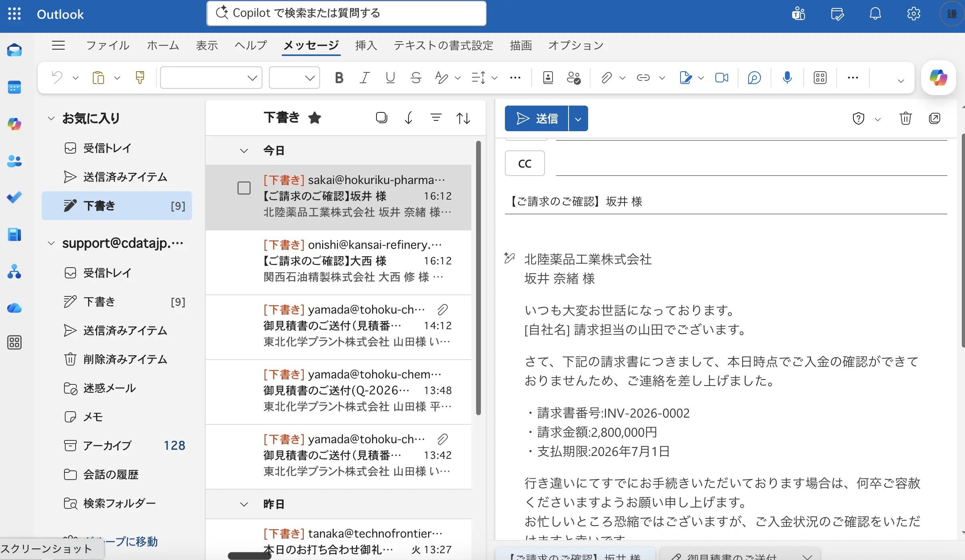
Task: Open the send options dropdown arrow
Action: point(578,118)
